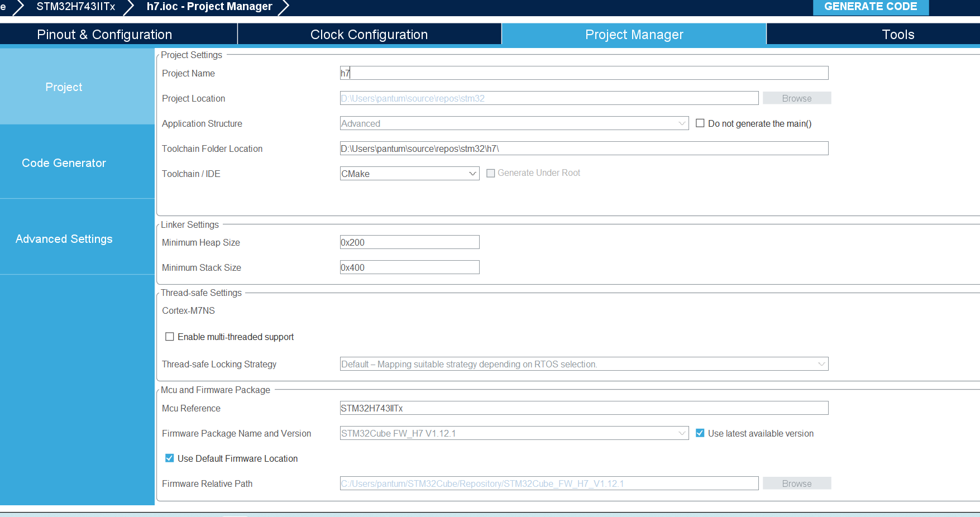Click the Minimum Stack Size field
The width and height of the screenshot is (980, 517).
point(409,267)
